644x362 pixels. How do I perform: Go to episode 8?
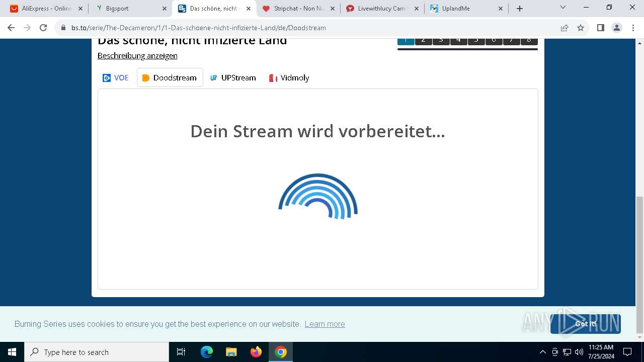pos(529,41)
